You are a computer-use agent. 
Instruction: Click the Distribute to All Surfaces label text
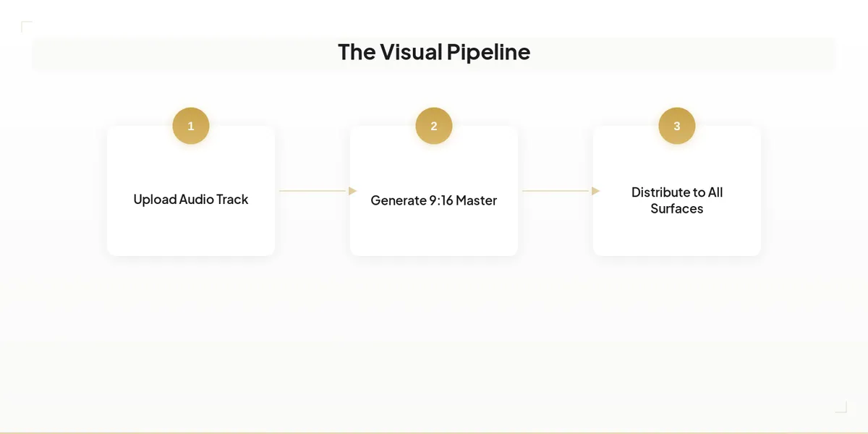point(677,200)
